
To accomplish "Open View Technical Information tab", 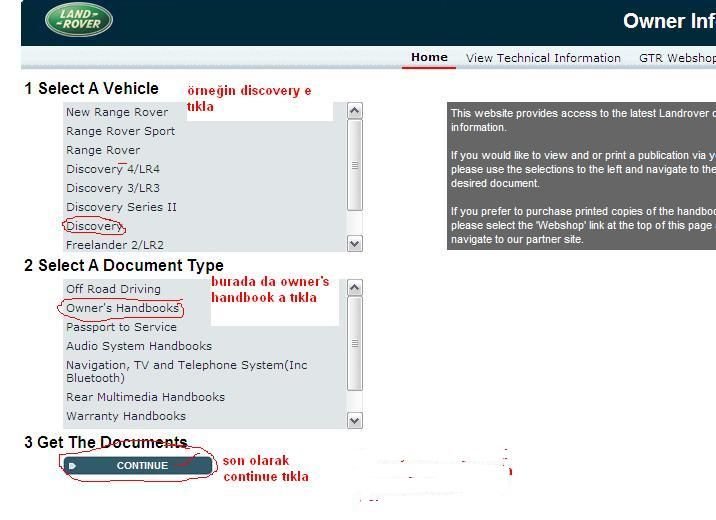I will [x=543, y=58].
